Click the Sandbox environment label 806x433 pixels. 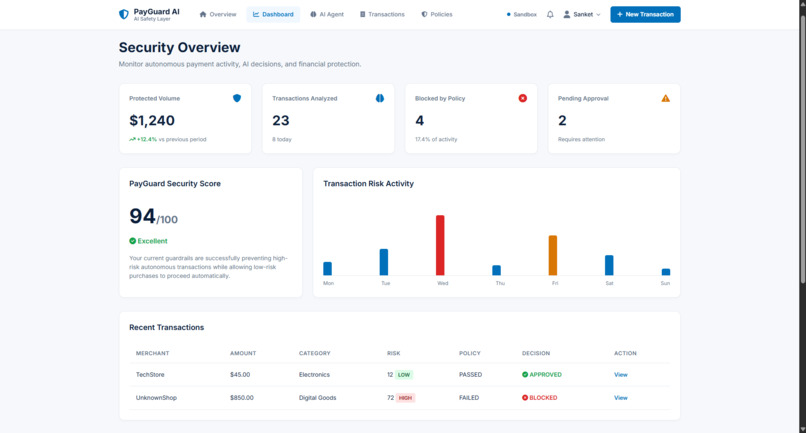tap(525, 14)
